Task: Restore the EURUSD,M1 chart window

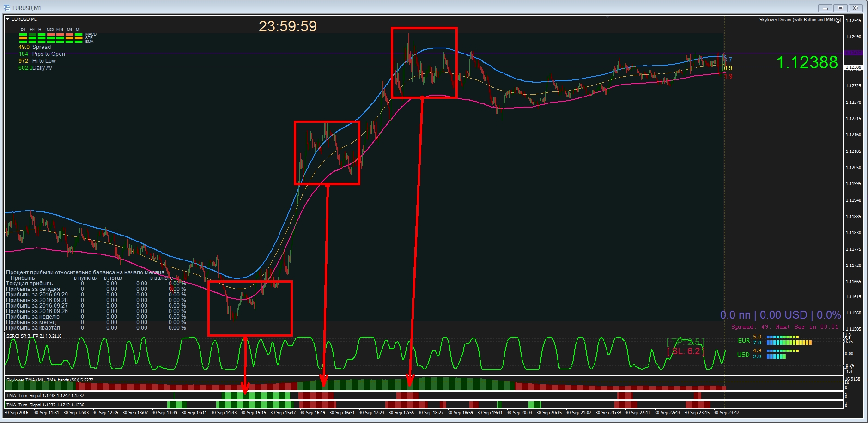Action: point(840,8)
